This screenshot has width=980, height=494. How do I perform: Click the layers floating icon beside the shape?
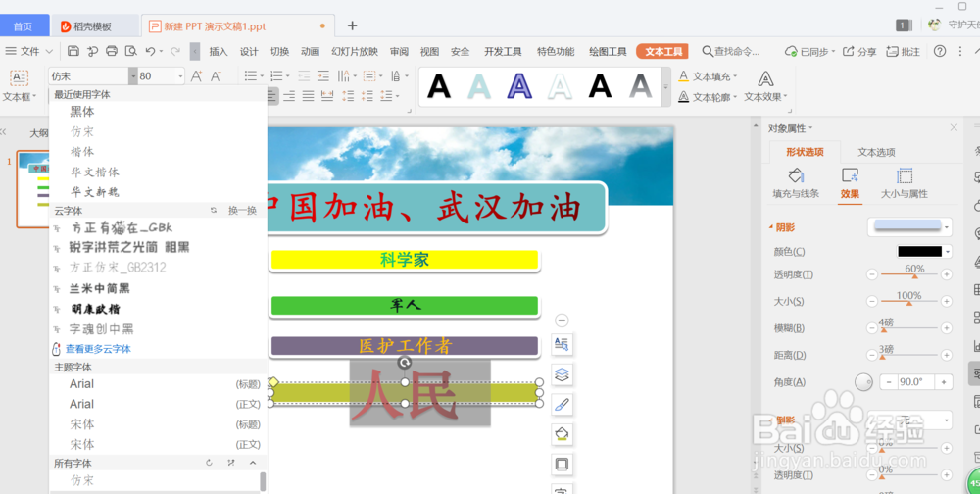tap(562, 374)
